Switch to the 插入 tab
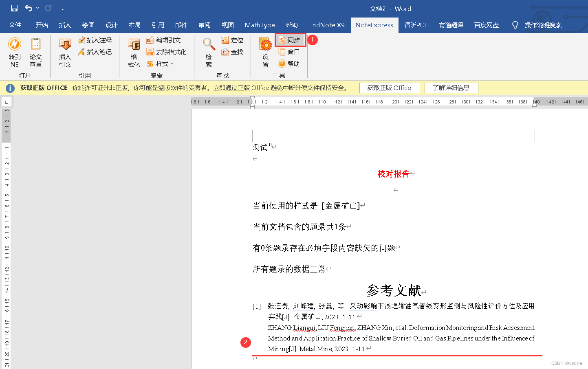Image resolution: width=588 pixels, height=369 pixels. pos(65,25)
